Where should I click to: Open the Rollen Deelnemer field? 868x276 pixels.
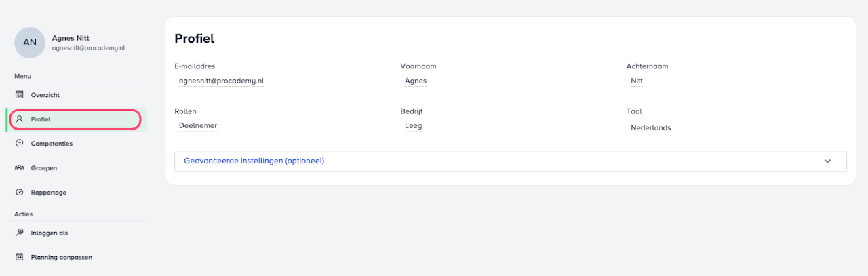(197, 125)
